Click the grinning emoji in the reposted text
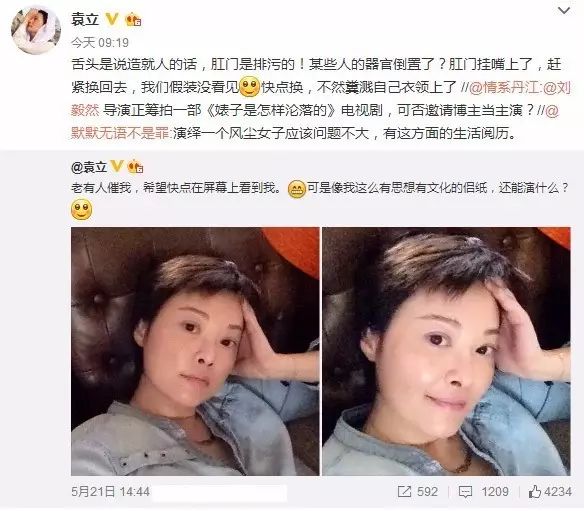This screenshot has height=511, width=584. (x=297, y=189)
